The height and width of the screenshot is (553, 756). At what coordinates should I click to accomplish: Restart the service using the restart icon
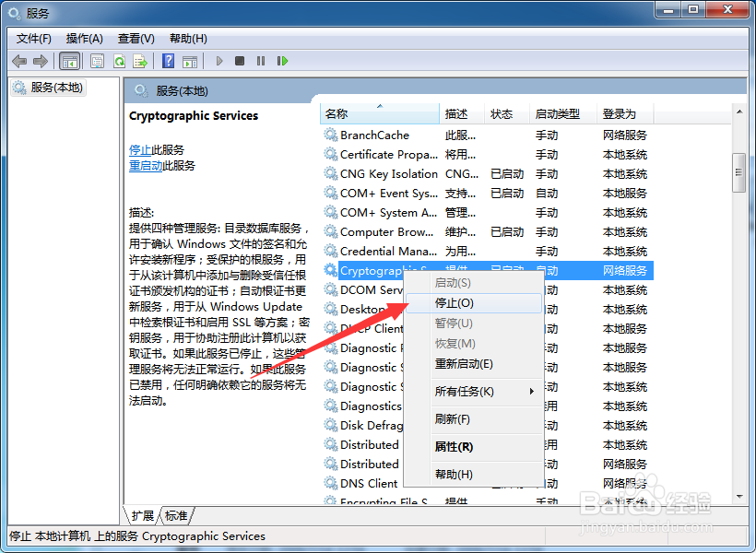pos(282,61)
